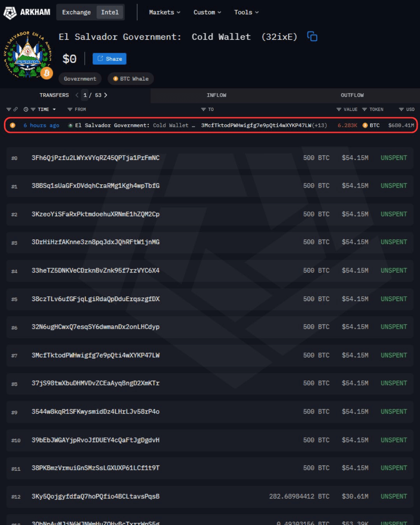Screen dimensions: 420x525
Task: Click output address 3Ky5QojgyfdfaQ7hoPQfio4BCLtavsPqsB
Action: click(x=96, y=497)
